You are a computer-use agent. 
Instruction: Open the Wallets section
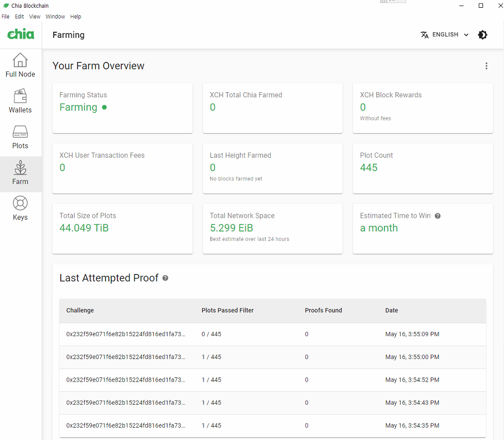click(x=20, y=102)
